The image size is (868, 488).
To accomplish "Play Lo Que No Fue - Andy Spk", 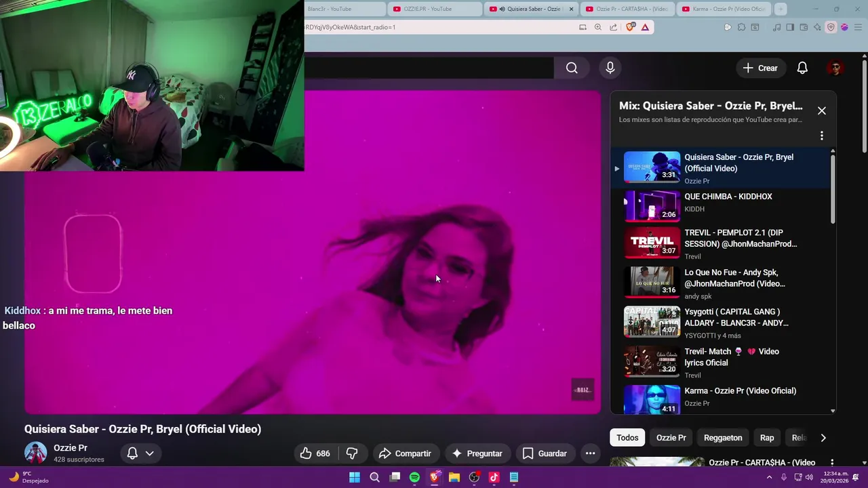I will pyautogui.click(x=720, y=284).
